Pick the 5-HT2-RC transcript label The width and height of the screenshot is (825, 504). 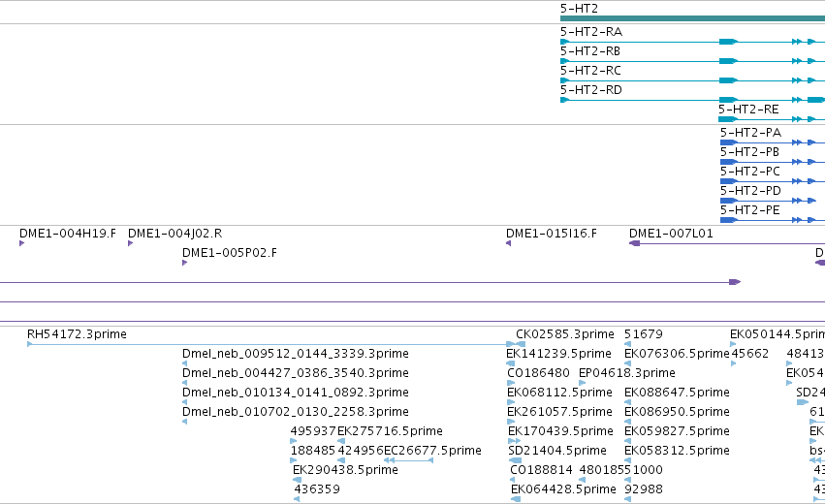pos(590,71)
